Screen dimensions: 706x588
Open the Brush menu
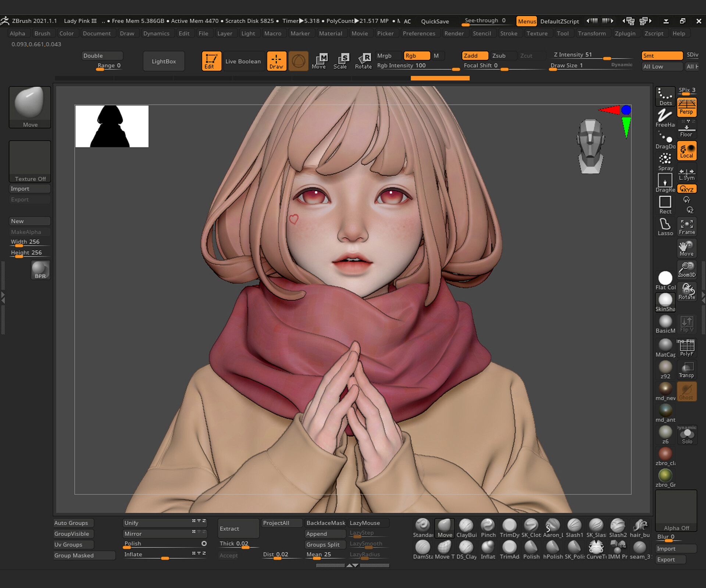coord(42,33)
